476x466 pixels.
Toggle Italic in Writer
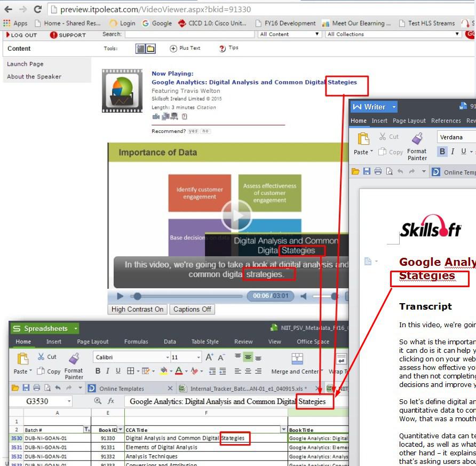pyautogui.click(x=453, y=151)
